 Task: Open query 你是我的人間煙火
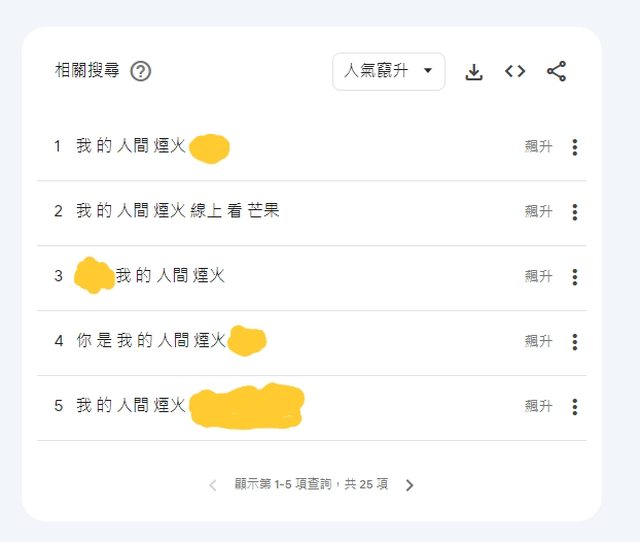(x=150, y=341)
